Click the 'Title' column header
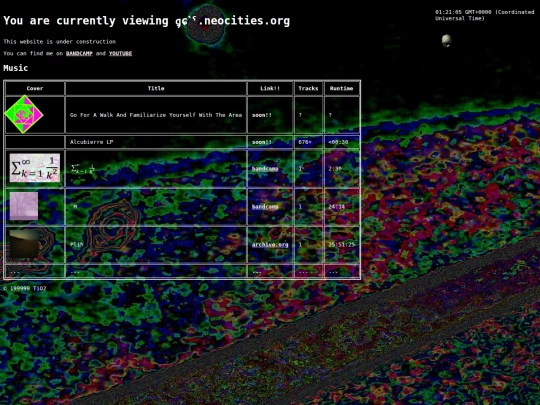Screen dimensions: 540x405 pos(156,89)
